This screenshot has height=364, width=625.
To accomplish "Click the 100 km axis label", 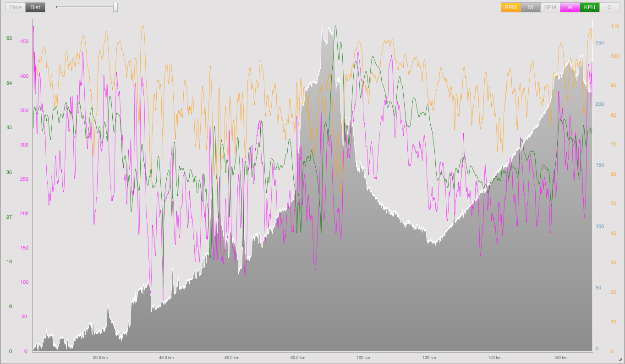I will (364, 358).
